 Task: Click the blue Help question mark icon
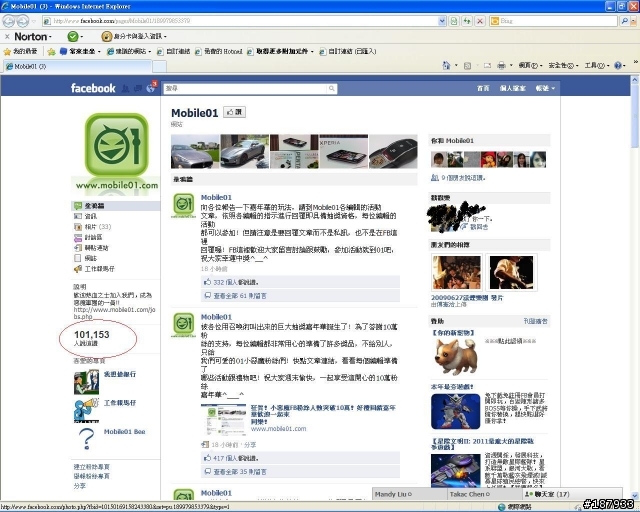click(x=618, y=65)
